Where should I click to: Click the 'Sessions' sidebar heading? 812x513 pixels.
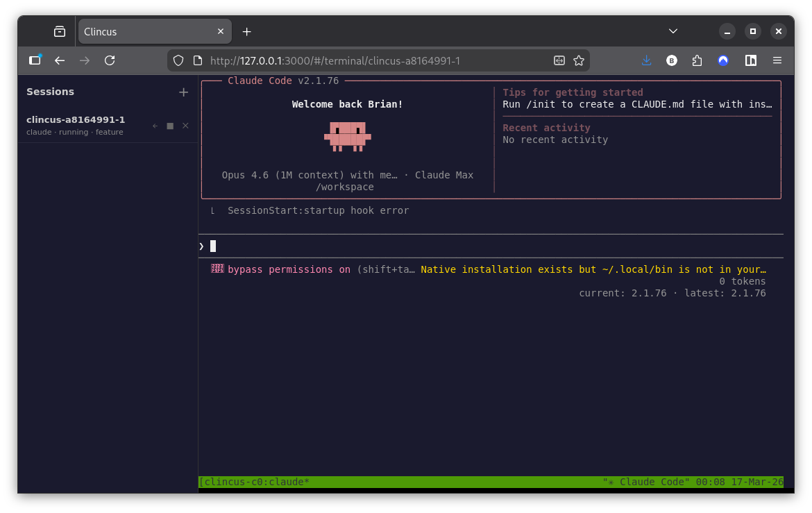pos(50,92)
